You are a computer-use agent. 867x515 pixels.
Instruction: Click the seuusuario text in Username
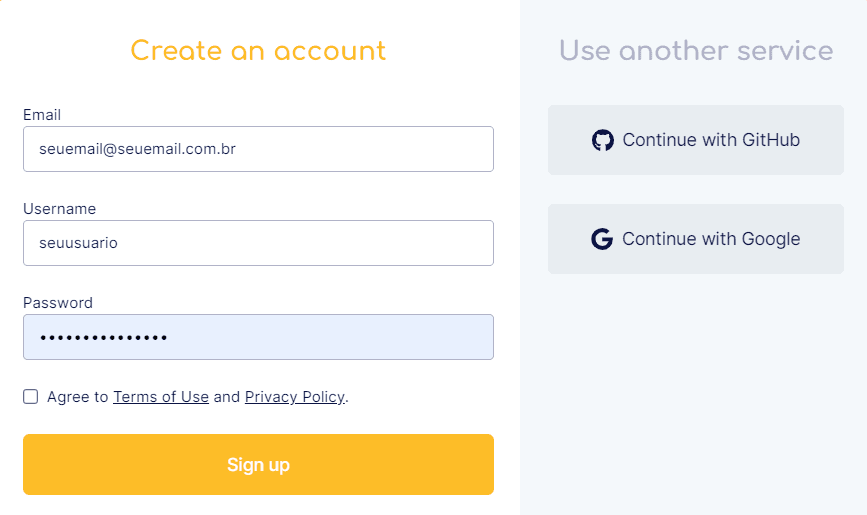tap(78, 243)
